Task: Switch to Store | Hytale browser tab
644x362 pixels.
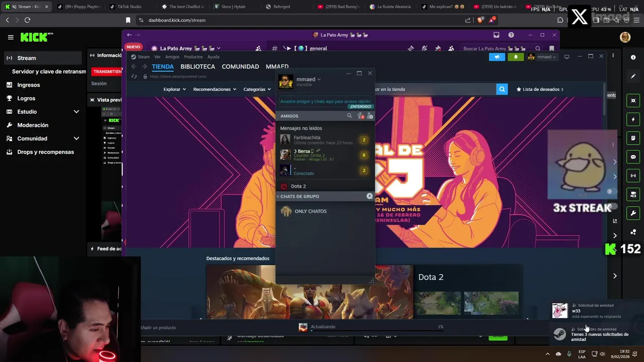Action: (x=229, y=7)
